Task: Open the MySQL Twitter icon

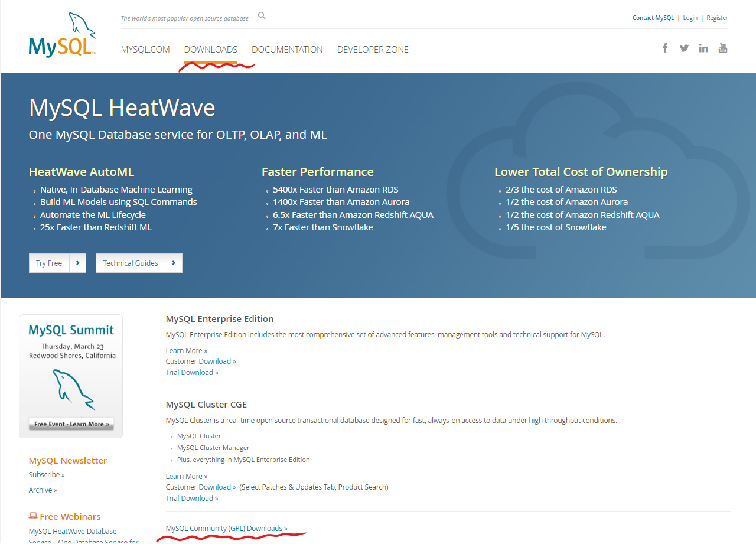Action: pos(684,48)
